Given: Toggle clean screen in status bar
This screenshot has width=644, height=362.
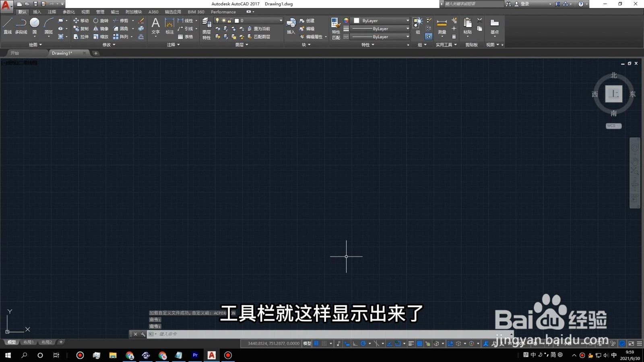Looking at the screenshot, I should [631, 343].
